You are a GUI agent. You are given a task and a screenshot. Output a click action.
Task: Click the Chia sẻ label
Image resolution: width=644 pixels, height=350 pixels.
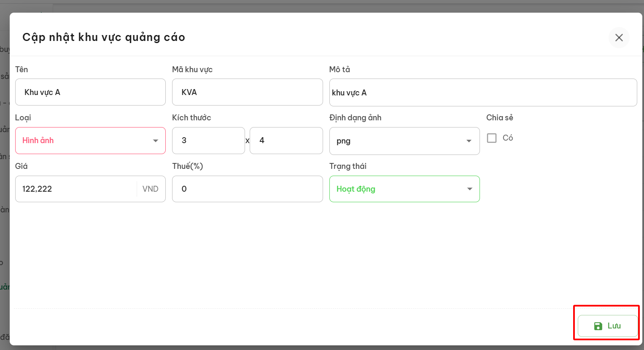click(500, 118)
